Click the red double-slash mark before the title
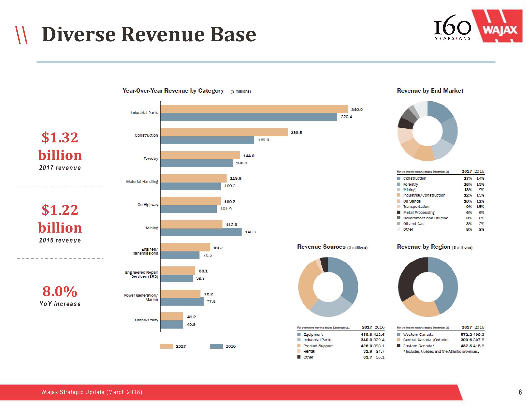This screenshot has height=411, width=532. [x=22, y=35]
